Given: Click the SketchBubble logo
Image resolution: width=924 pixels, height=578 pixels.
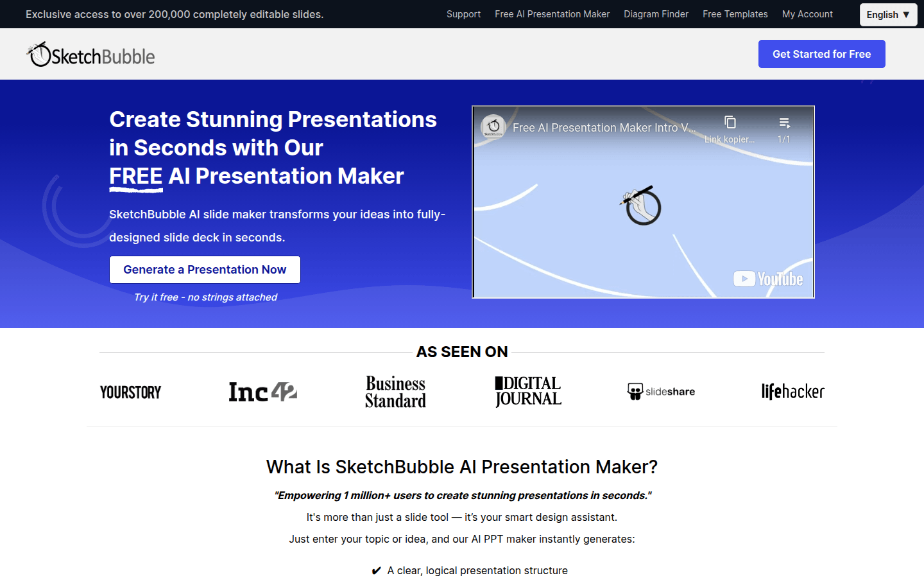Looking at the screenshot, I should [x=90, y=55].
